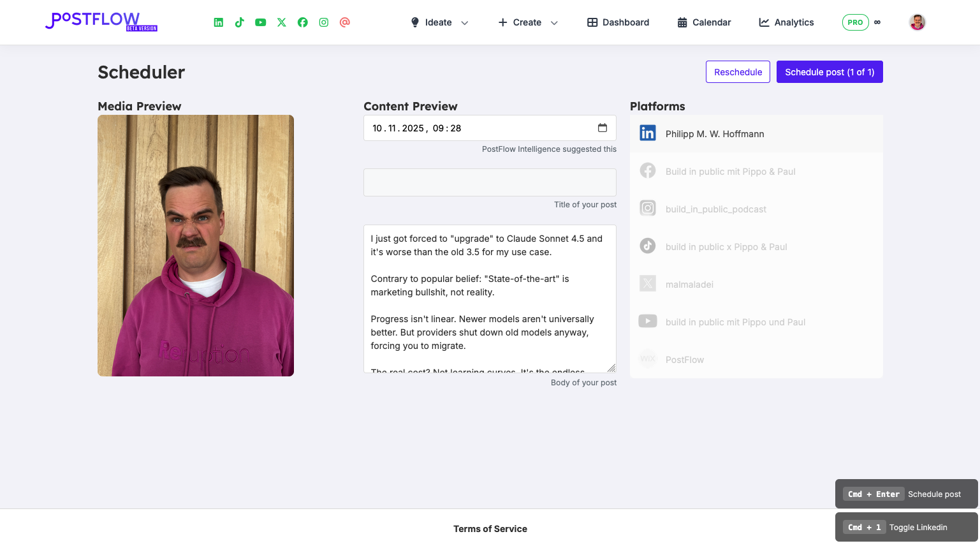Open the Ideate dropdown
The height and width of the screenshot is (548, 980).
[x=439, y=22]
